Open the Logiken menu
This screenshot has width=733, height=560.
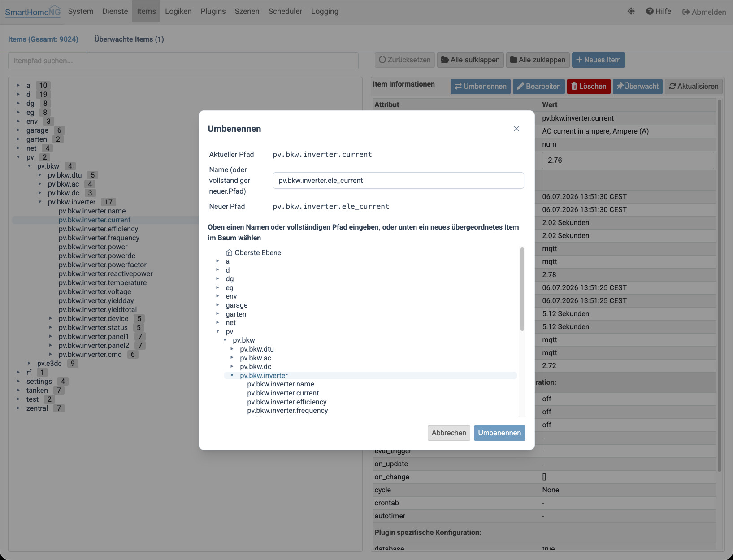click(178, 11)
